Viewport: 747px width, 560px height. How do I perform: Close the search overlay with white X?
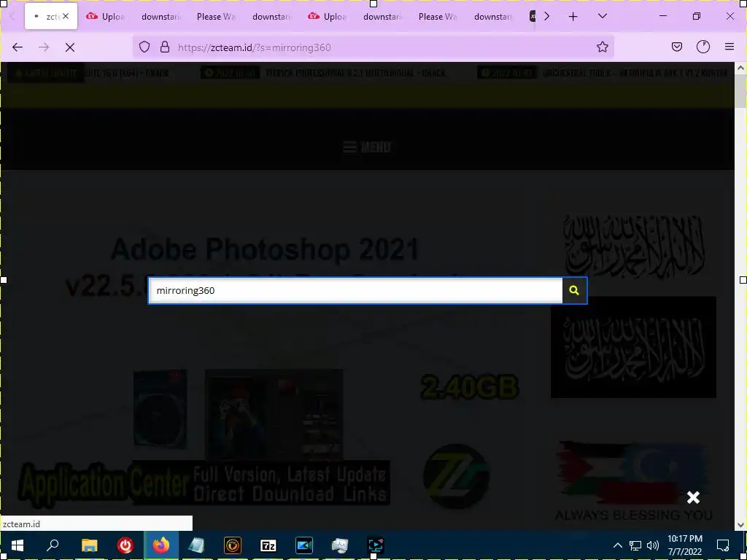click(693, 497)
